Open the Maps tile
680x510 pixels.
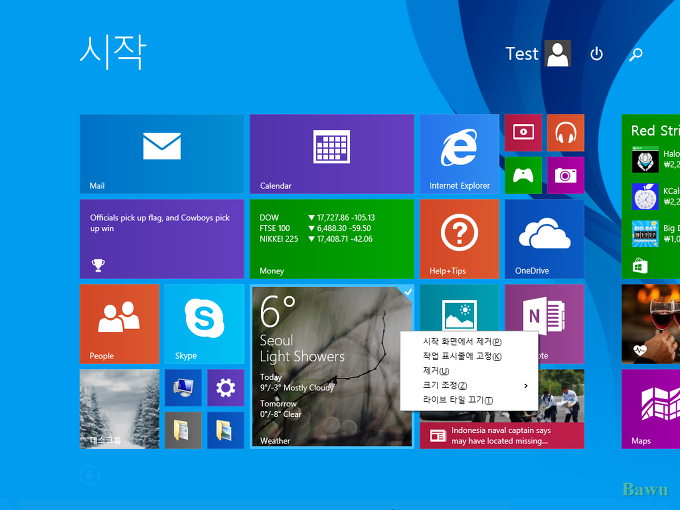pyautogui.click(x=651, y=409)
